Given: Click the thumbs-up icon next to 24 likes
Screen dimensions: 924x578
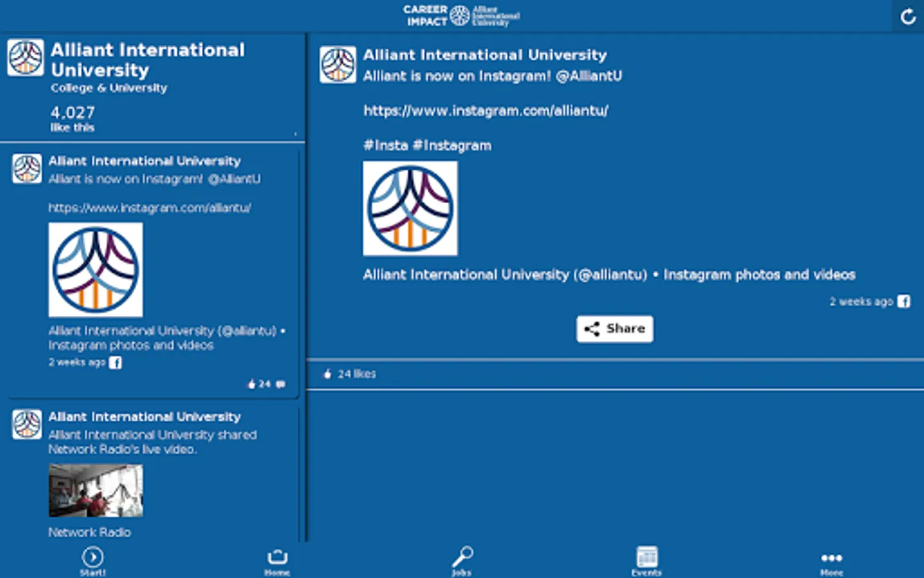Looking at the screenshot, I should pyautogui.click(x=327, y=374).
